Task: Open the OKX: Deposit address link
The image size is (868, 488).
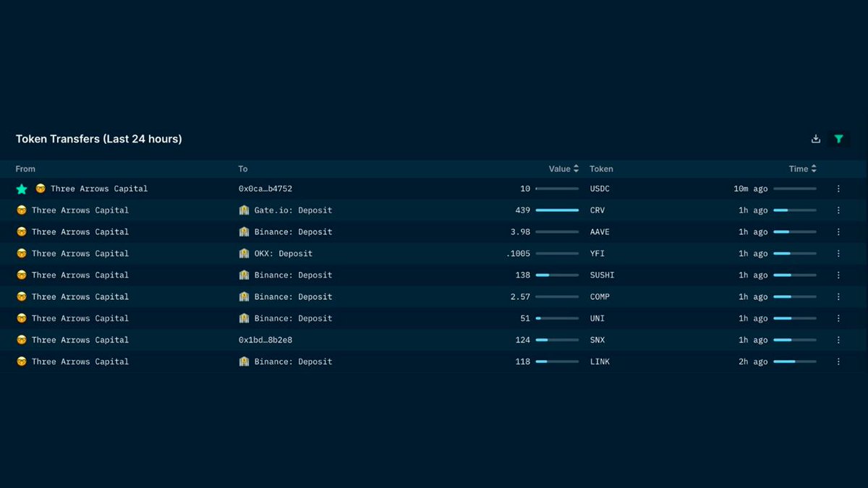Action: click(283, 254)
